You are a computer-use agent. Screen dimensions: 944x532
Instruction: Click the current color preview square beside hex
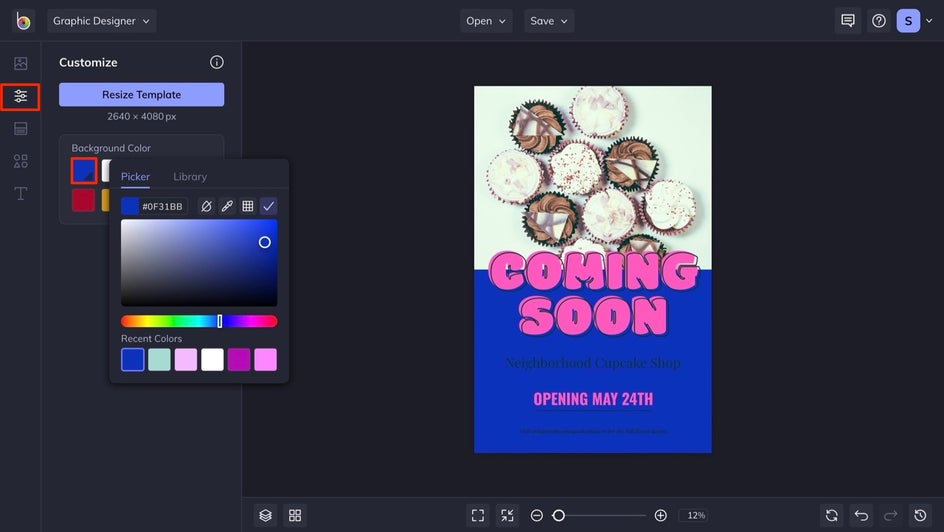(x=129, y=206)
